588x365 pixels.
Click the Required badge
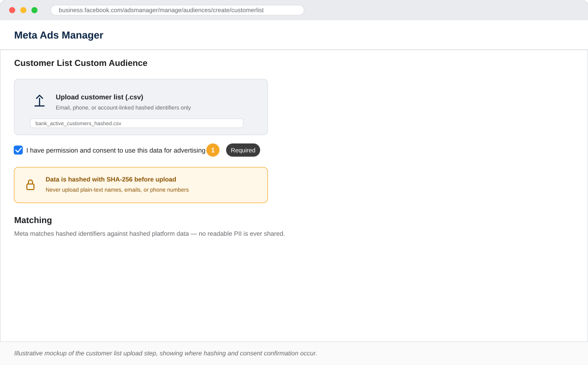[x=243, y=150]
